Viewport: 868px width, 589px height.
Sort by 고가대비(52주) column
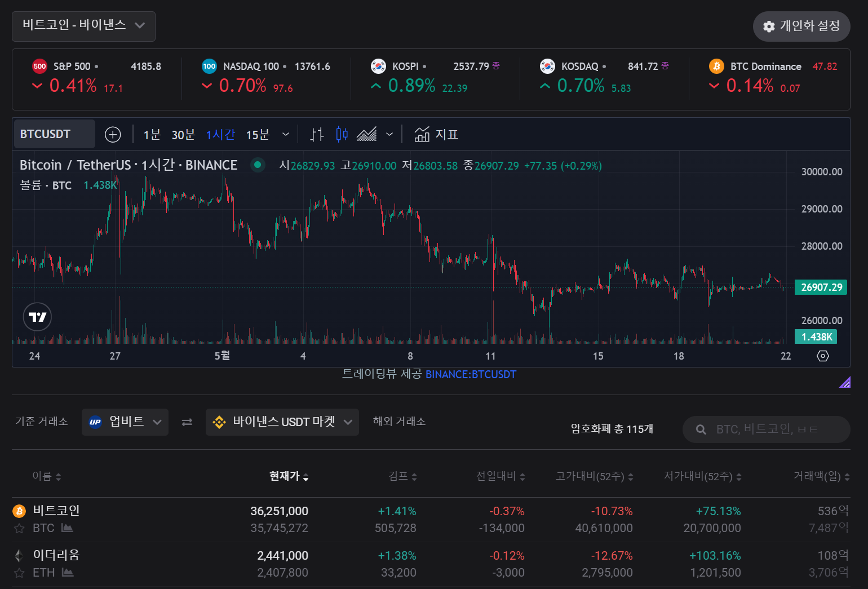click(x=595, y=476)
